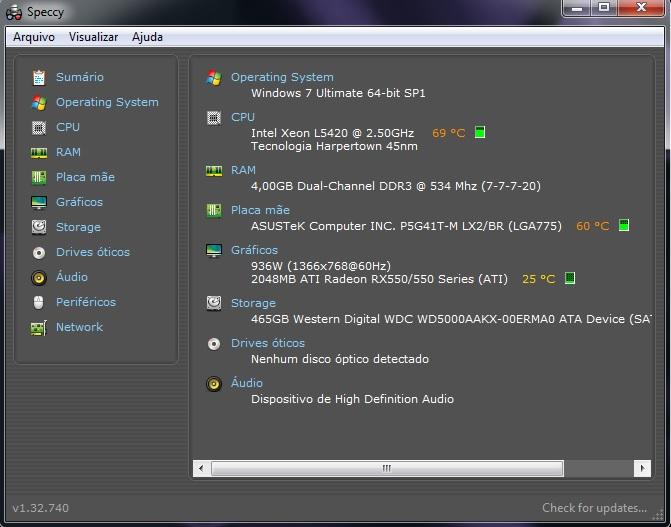Click the CPU chip icon in summary panel
This screenshot has width=671, height=527.
[x=214, y=118]
